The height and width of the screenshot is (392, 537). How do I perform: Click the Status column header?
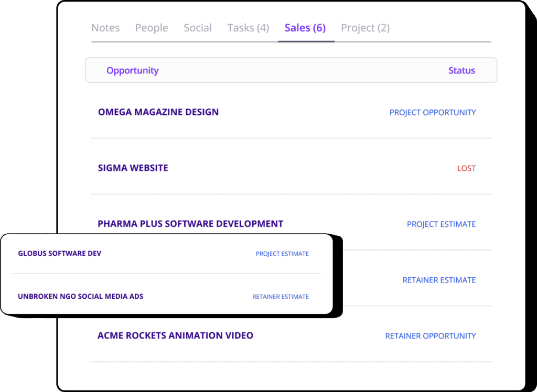coord(461,70)
